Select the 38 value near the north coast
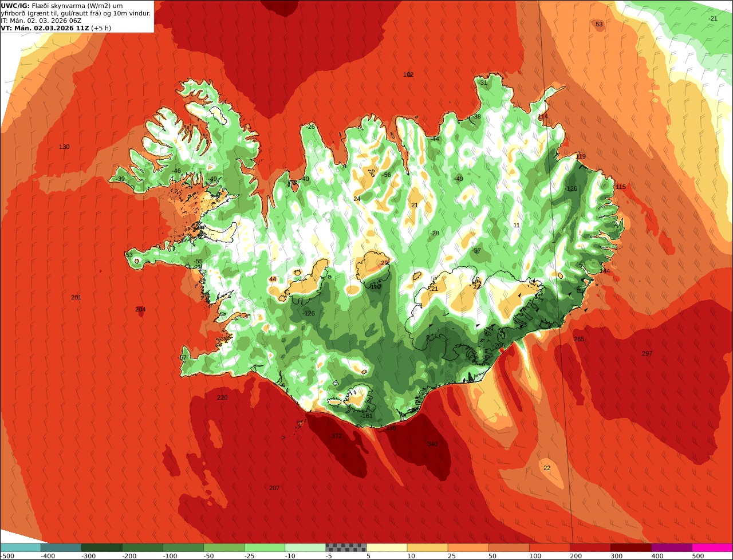Screen dimensions: 733x560 477,116
